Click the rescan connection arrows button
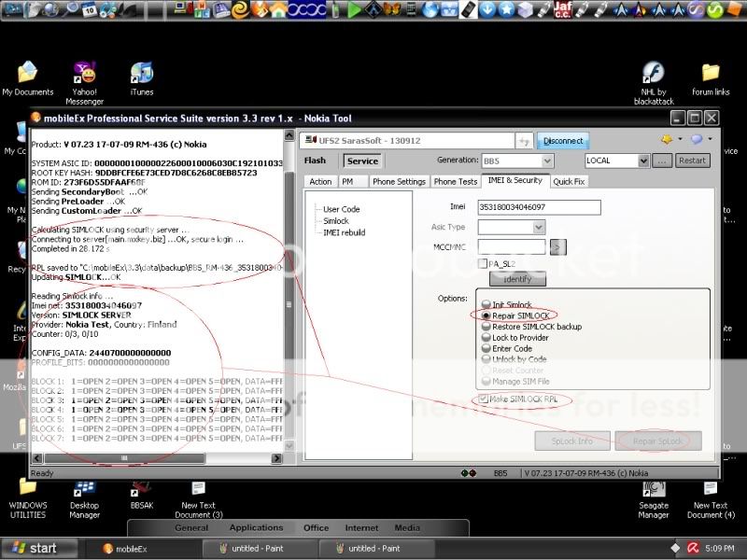The height and width of the screenshot is (560, 747). (524, 141)
